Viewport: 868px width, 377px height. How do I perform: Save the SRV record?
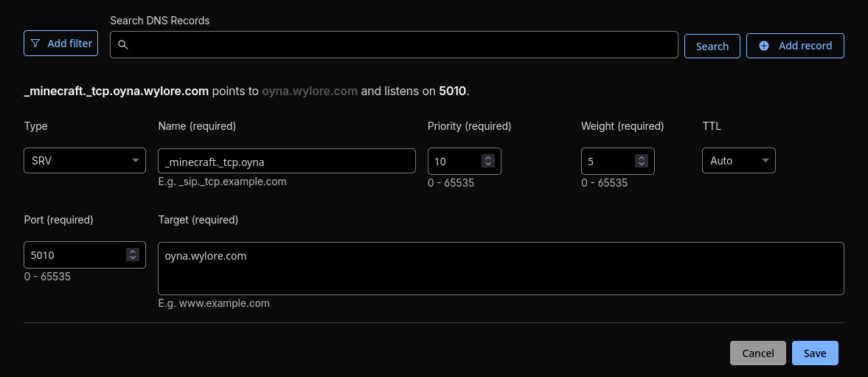(x=815, y=353)
